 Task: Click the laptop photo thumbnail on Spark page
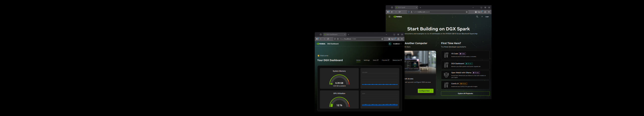click(420, 62)
